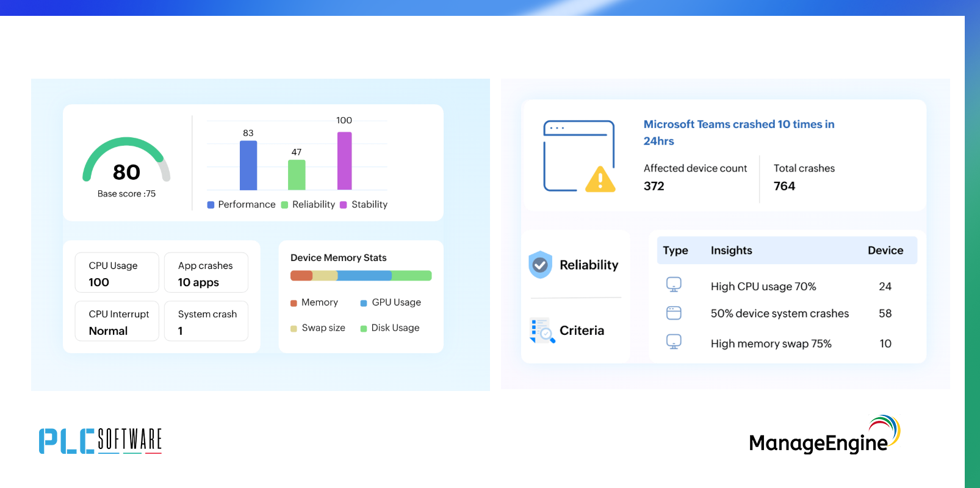
Task: Click the Reliability shield checkmark icon
Action: point(540,265)
